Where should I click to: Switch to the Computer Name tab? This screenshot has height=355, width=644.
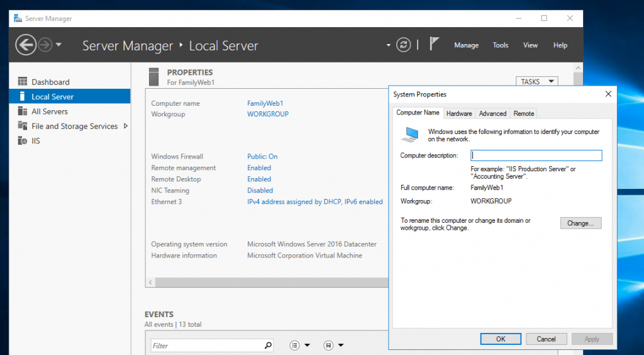pos(418,113)
